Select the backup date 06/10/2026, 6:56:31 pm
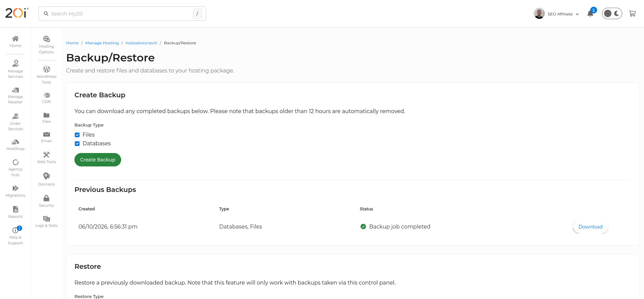This screenshot has width=644, height=299. point(108,227)
